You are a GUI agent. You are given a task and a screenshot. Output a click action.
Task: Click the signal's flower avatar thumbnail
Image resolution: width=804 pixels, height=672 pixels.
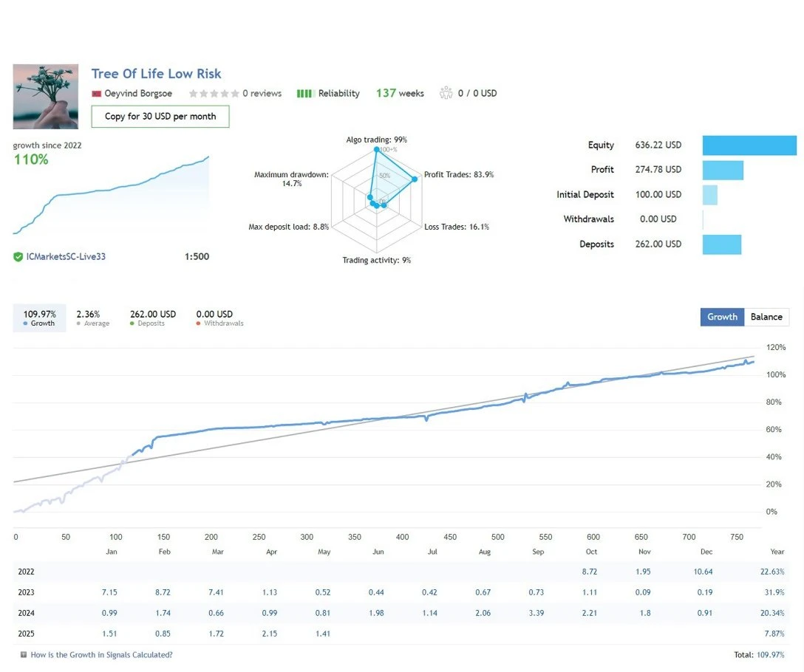pyautogui.click(x=45, y=97)
